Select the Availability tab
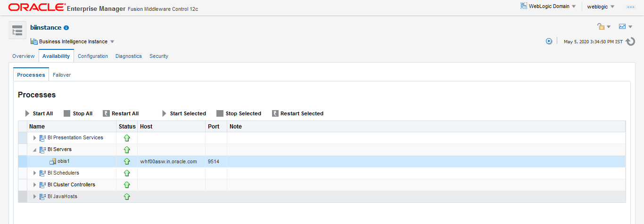Image resolution: width=644 pixels, height=224 pixels. click(x=56, y=56)
